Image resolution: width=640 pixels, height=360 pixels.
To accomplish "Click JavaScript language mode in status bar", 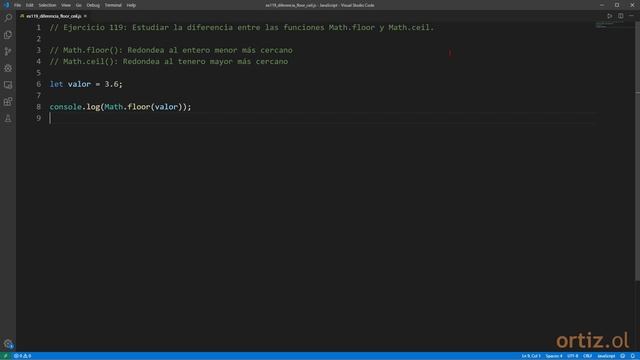I will click(x=606, y=356).
